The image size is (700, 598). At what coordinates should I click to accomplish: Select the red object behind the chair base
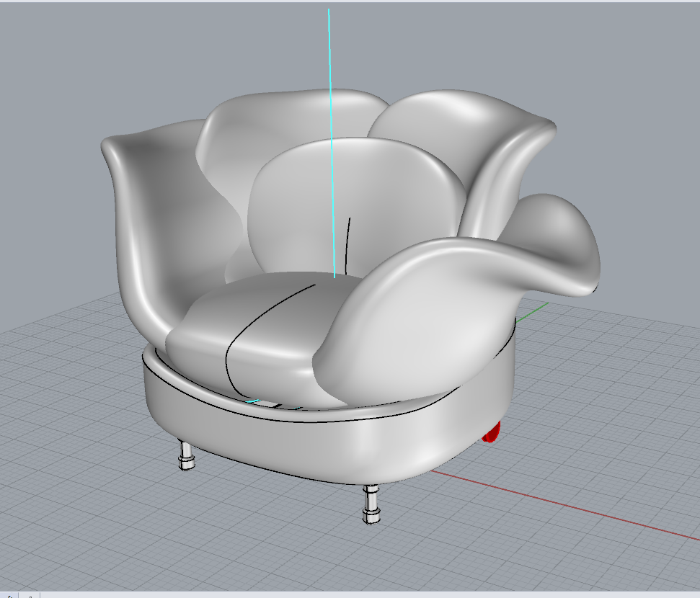492,433
